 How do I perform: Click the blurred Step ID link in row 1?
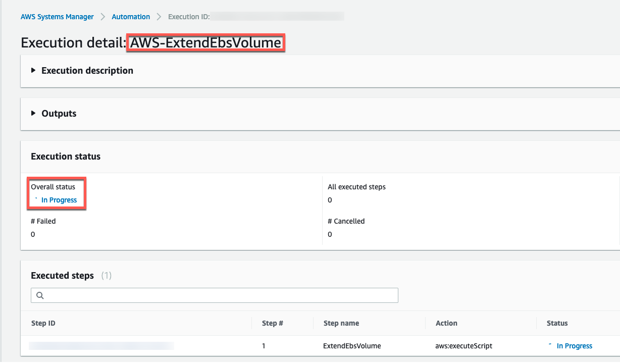click(x=101, y=346)
